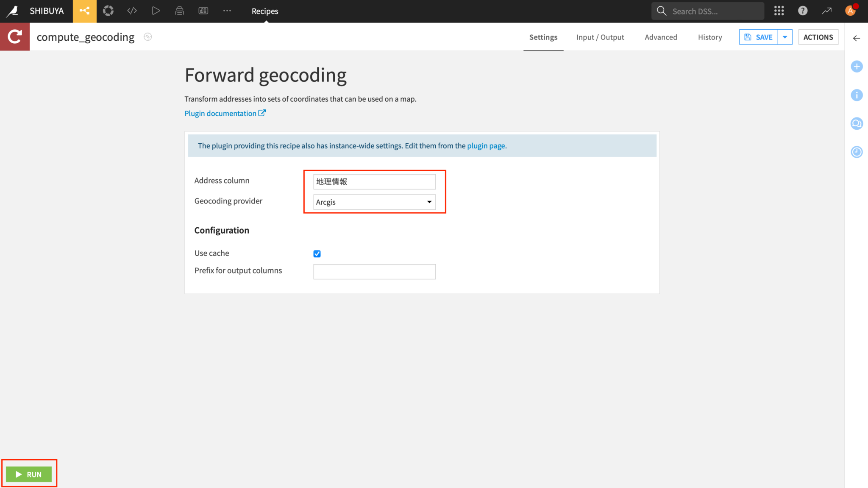
Task: Open the dashboards icon
Action: click(x=203, y=11)
